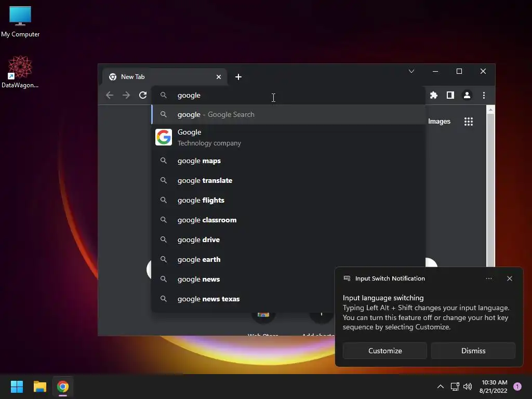Open the Chrome profile avatar icon

coord(467,96)
